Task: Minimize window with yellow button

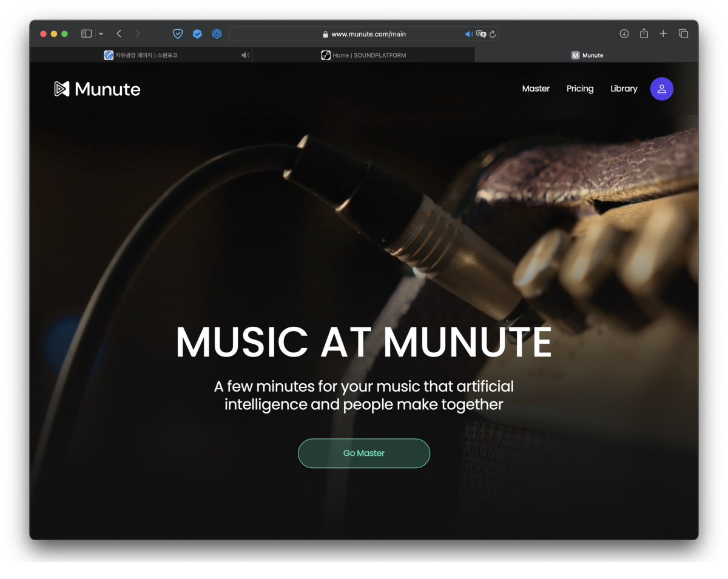Action: tap(54, 34)
